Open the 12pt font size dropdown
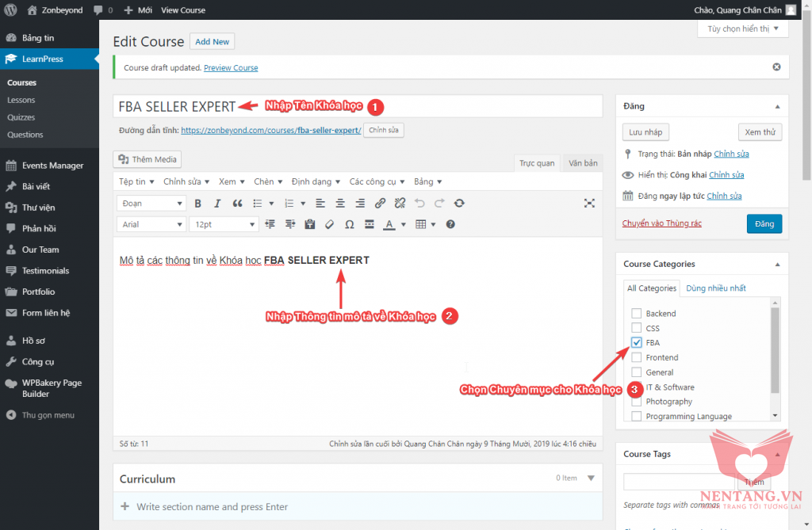 [224, 224]
